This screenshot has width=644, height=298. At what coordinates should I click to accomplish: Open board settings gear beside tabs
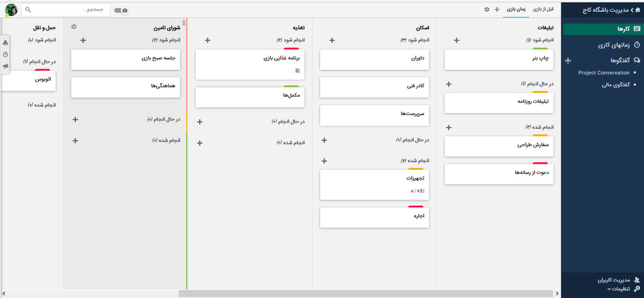click(x=487, y=10)
